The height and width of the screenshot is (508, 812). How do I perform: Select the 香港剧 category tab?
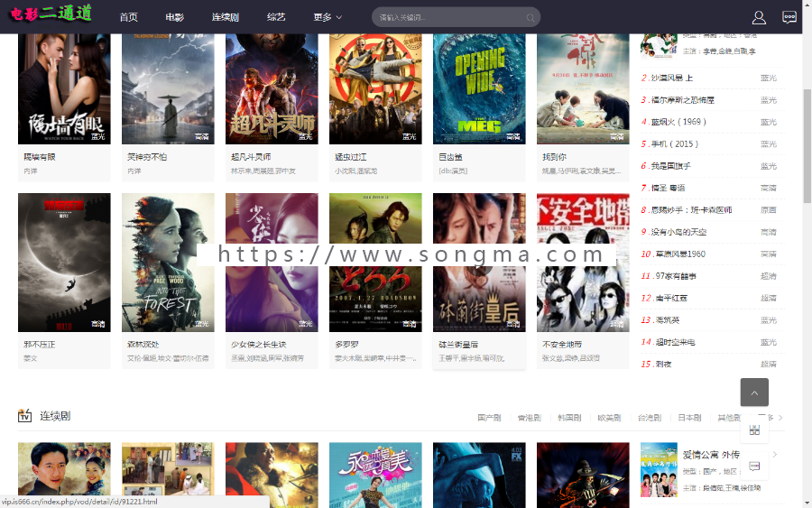529,418
